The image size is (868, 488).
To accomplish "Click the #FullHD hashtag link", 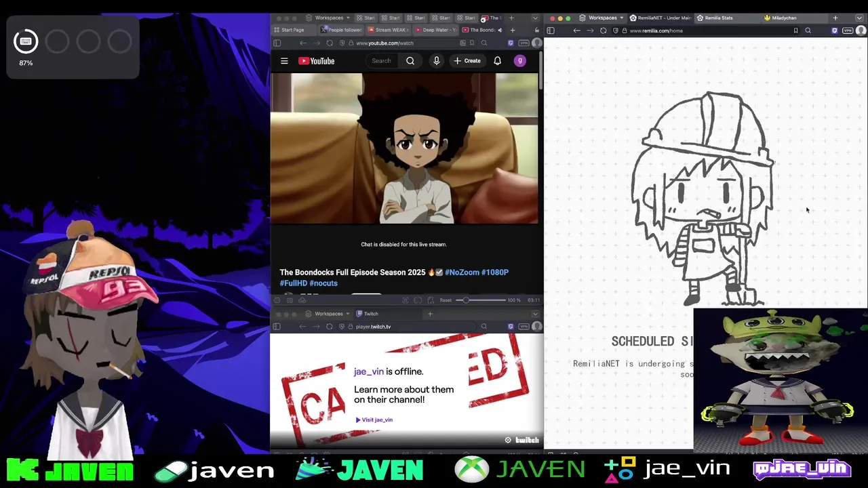I will coord(293,283).
